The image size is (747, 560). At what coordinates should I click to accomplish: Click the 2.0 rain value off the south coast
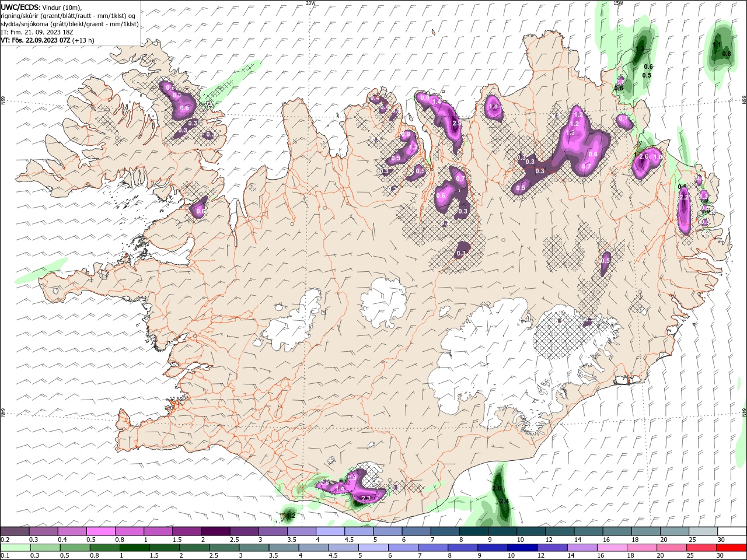click(x=497, y=488)
